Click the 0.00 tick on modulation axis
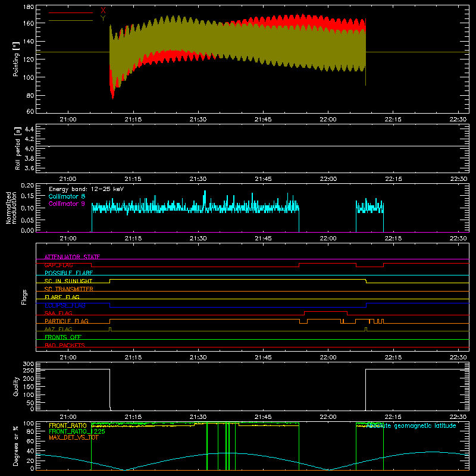 [27, 230]
